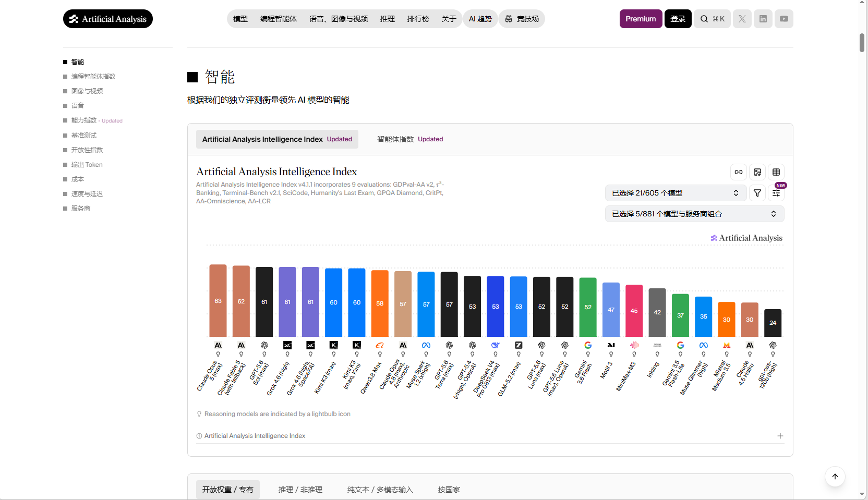Open the 排行榜 navigation menu

(x=418, y=19)
